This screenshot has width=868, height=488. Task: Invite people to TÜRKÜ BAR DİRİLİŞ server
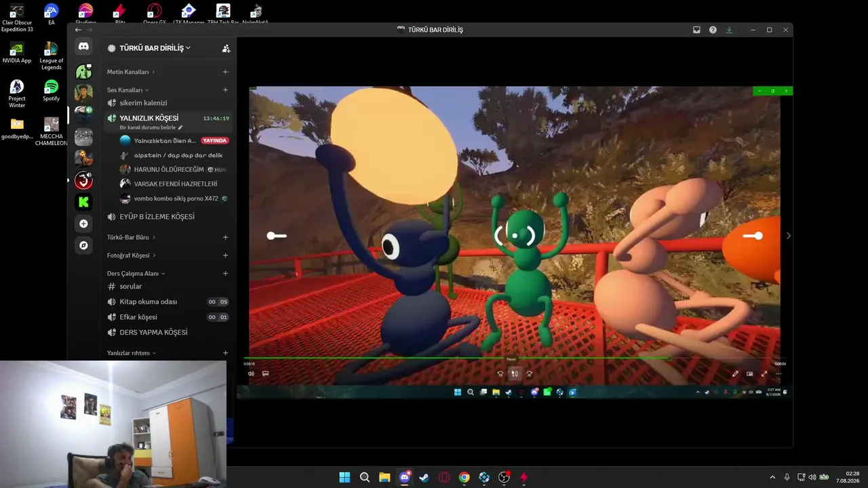coord(226,49)
